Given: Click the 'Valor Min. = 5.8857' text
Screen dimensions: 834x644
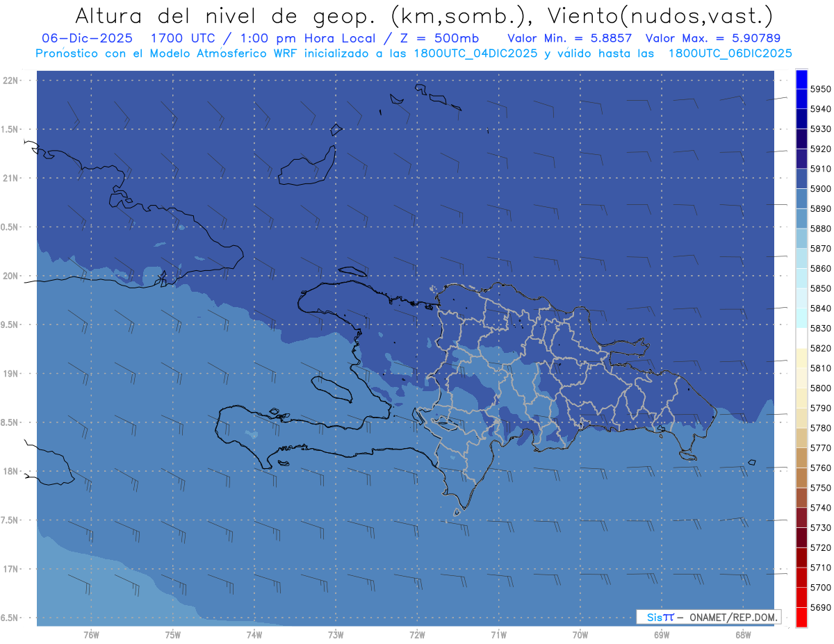Looking at the screenshot, I should click(x=569, y=38).
